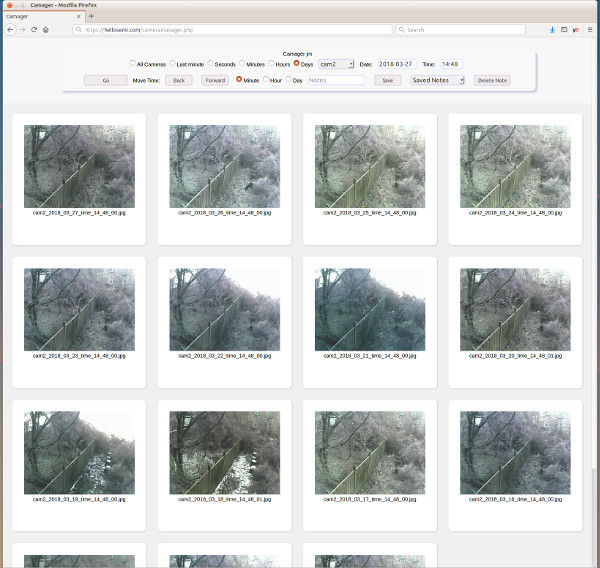Open thumbnail cam2_2018_03_16_time_14_48_00.jpg
The width and height of the screenshot is (600, 568).
515,453
